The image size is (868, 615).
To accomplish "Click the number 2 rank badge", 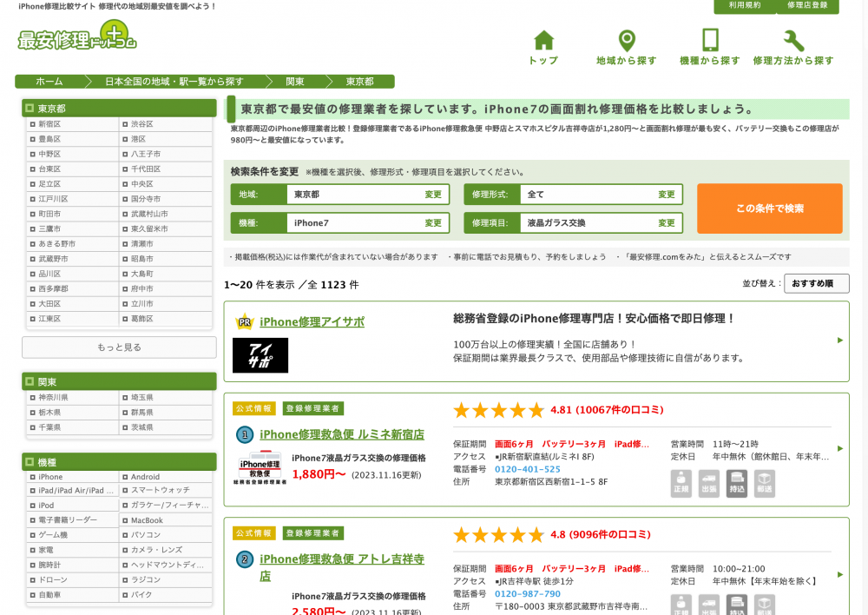I will click(x=245, y=559).
